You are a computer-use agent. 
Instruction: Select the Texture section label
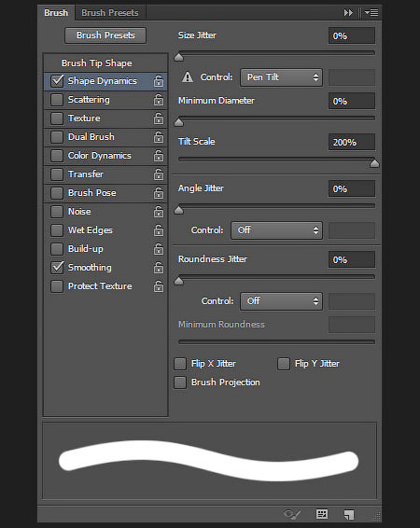84,118
